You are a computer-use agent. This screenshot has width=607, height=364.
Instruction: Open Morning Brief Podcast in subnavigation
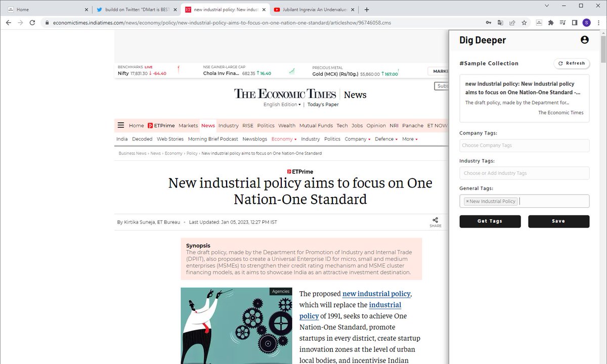(213, 139)
